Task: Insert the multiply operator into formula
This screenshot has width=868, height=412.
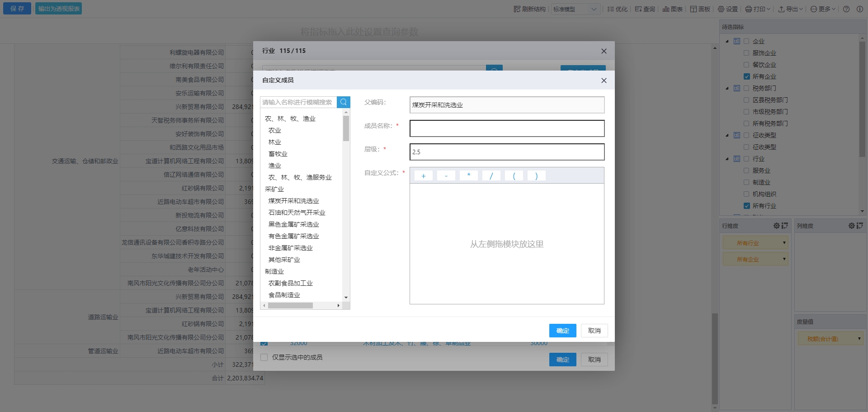Action: pos(468,176)
